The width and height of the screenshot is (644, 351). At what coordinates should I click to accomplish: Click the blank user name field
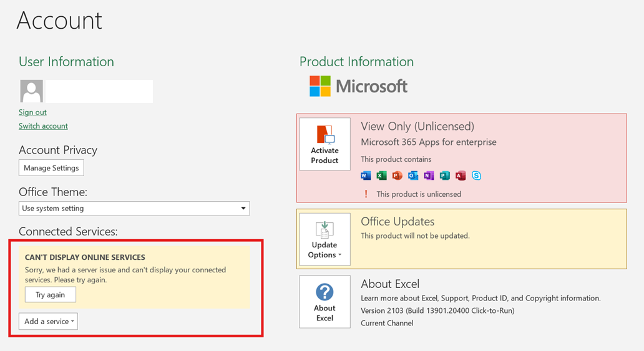point(99,91)
